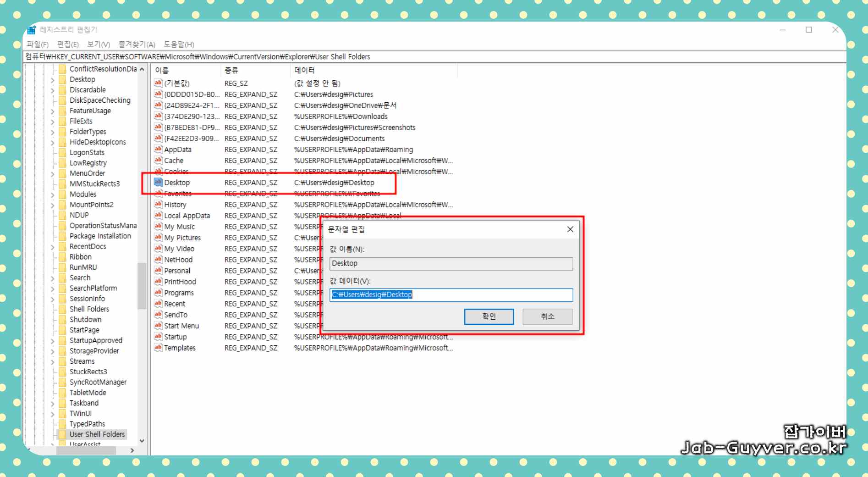The width and height of the screenshot is (868, 477).
Task: Click the tree pane vertical scrollbar thumb
Action: (142, 286)
